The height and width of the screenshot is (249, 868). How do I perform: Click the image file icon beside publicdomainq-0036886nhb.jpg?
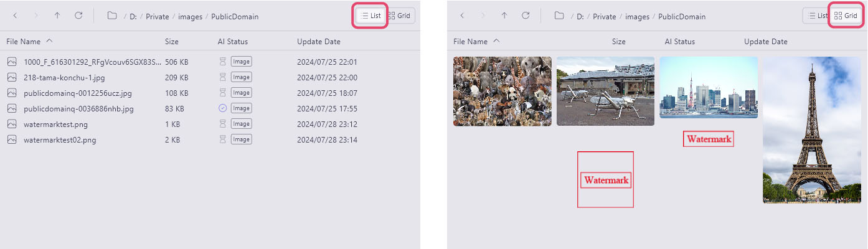(12, 108)
